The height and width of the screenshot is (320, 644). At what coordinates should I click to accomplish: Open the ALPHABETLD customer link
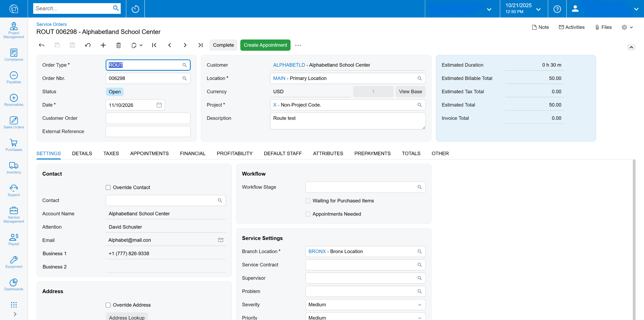pos(289,65)
